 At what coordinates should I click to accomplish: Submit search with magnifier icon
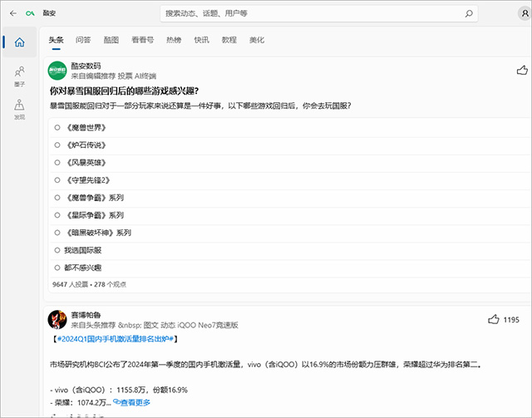[469, 13]
